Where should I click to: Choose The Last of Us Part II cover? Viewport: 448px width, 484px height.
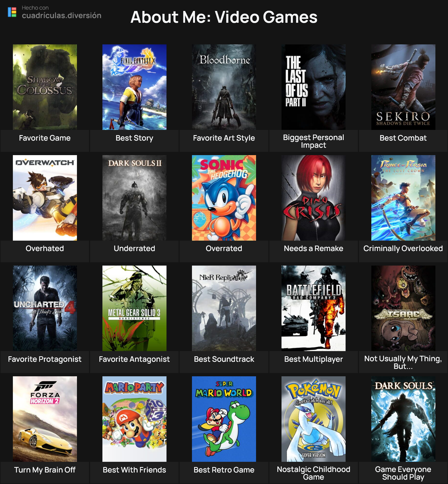point(314,87)
